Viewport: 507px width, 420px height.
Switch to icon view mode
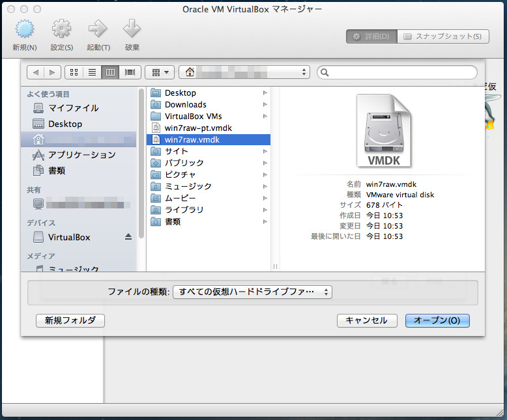74,72
